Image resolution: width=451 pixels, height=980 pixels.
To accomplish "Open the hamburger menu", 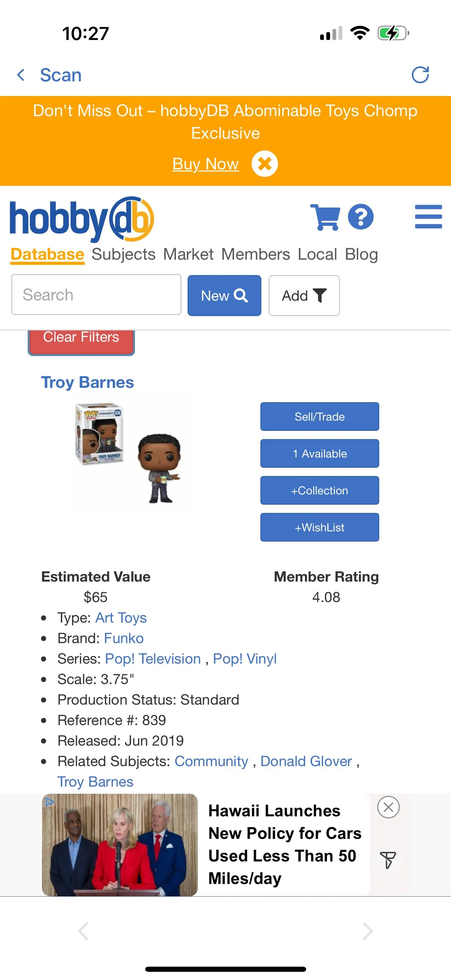I will tap(428, 217).
